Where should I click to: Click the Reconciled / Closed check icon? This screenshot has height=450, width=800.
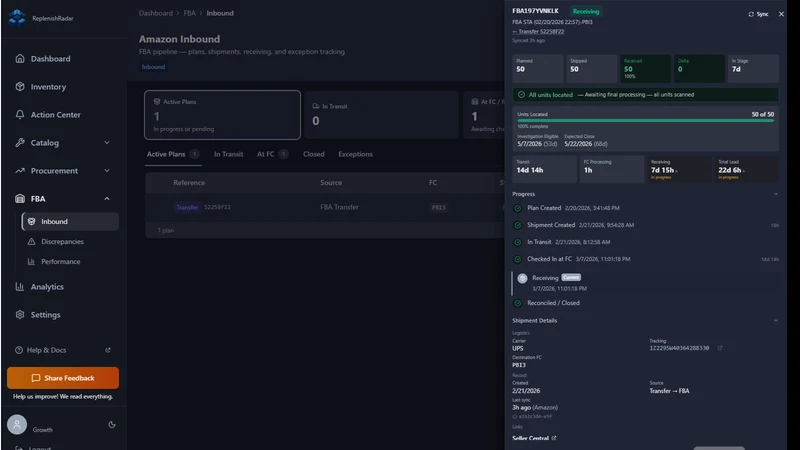coord(517,303)
